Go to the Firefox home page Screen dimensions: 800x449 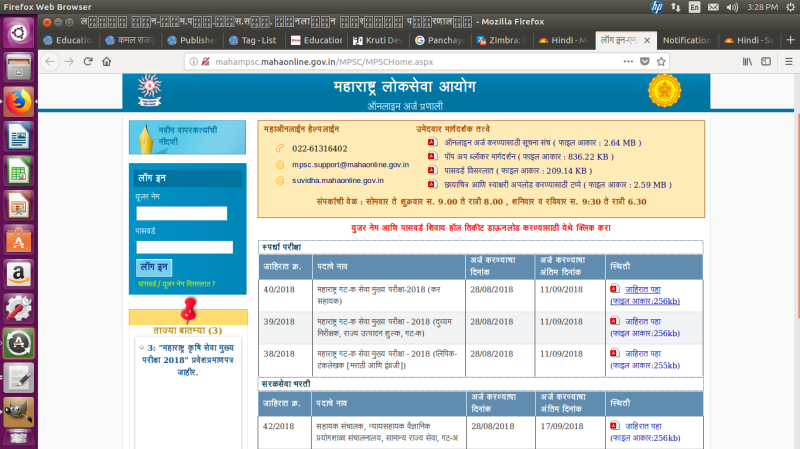coord(106,62)
